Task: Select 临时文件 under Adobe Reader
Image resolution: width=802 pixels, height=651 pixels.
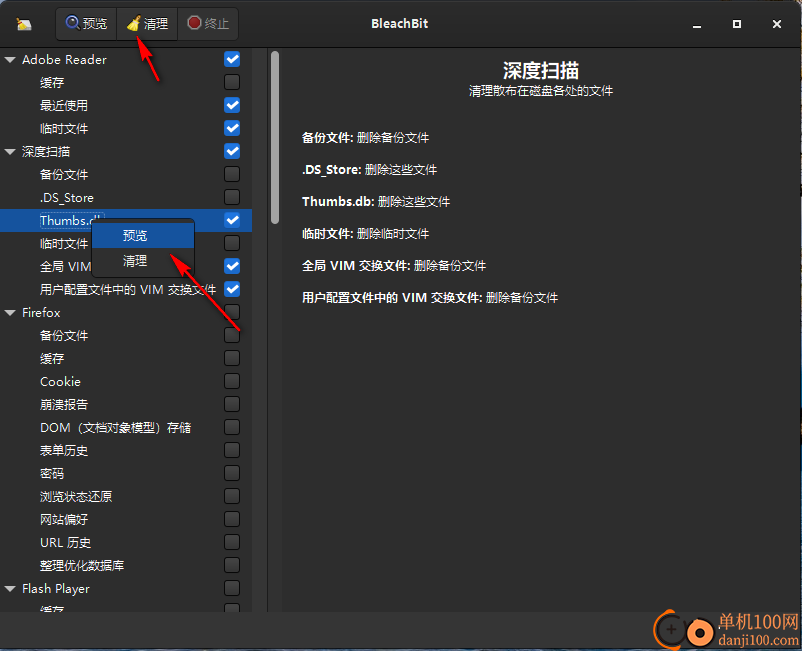Action: tap(64, 129)
